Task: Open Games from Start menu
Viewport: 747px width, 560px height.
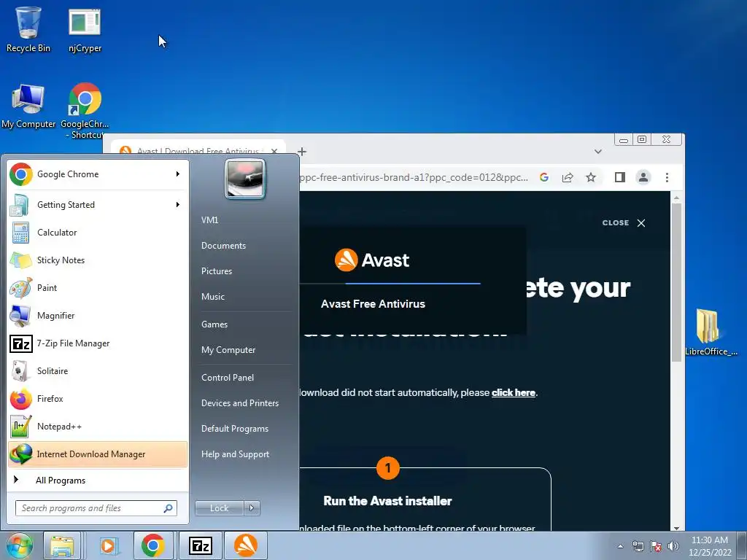Action: click(214, 324)
